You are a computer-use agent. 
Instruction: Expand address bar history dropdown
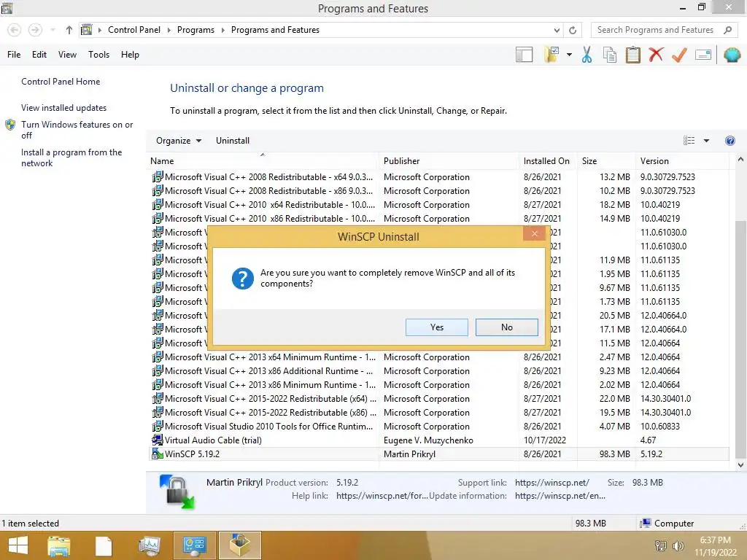coord(557,30)
